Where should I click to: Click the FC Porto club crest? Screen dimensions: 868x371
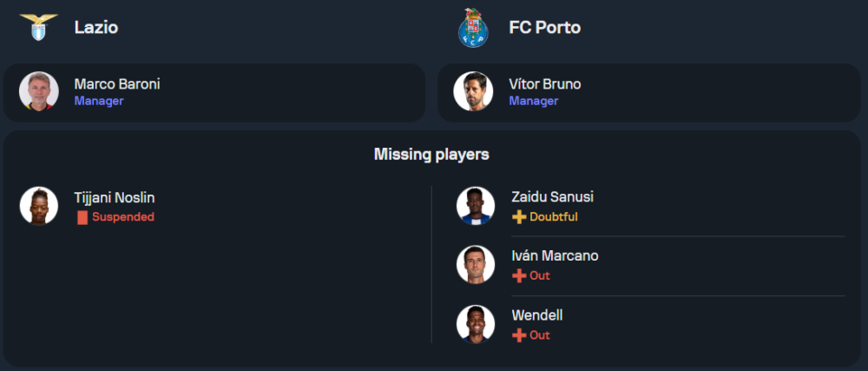click(473, 27)
